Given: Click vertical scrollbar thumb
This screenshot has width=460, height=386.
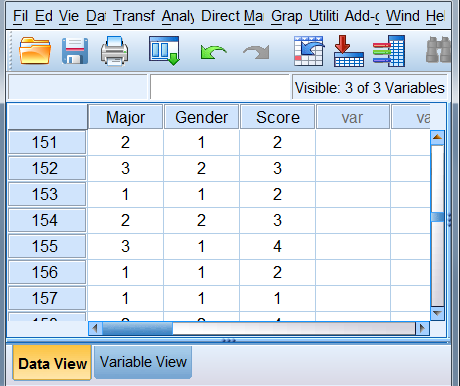Looking at the screenshot, I should (437, 217).
